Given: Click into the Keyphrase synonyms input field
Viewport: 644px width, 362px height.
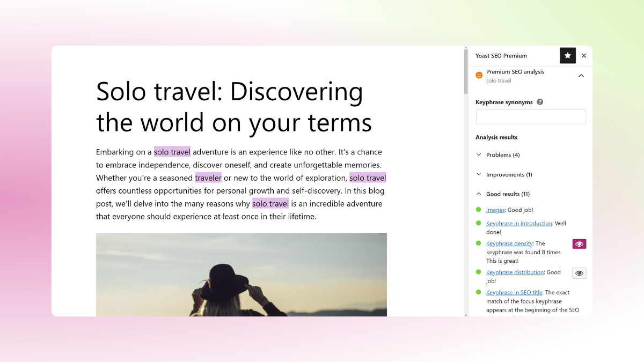Looking at the screenshot, I should 531,116.
